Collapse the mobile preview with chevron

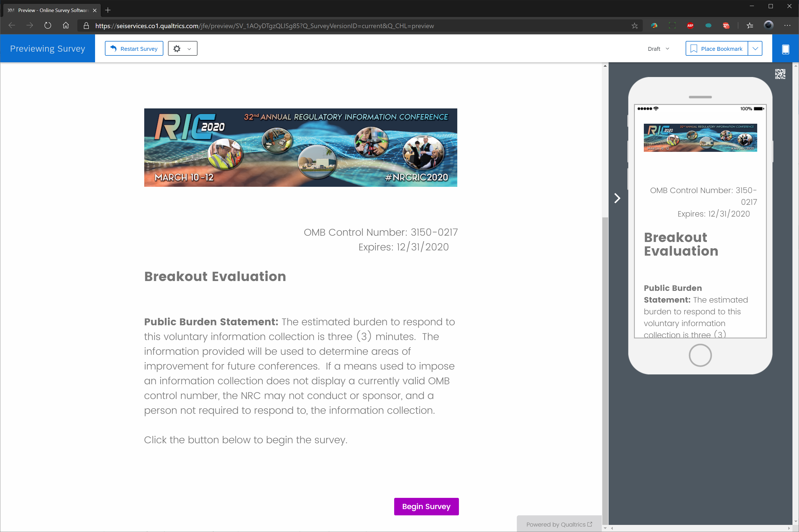pyautogui.click(x=617, y=198)
